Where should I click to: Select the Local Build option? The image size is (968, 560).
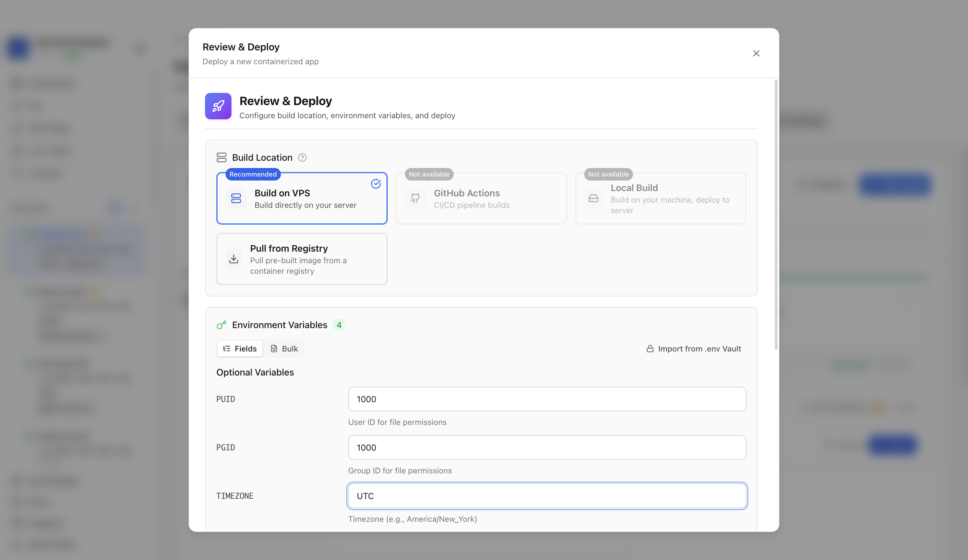pos(660,198)
